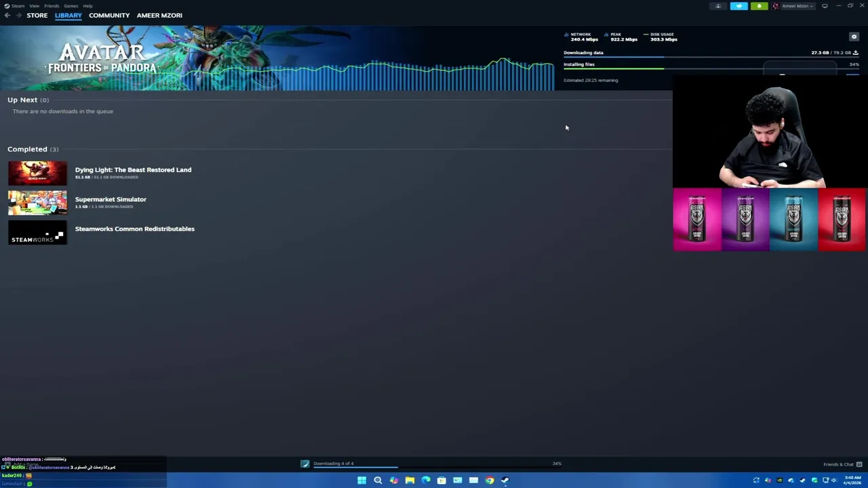Viewport: 868px width, 488px height.
Task: Click the Installing files progress bar
Action: pyautogui.click(x=711, y=69)
